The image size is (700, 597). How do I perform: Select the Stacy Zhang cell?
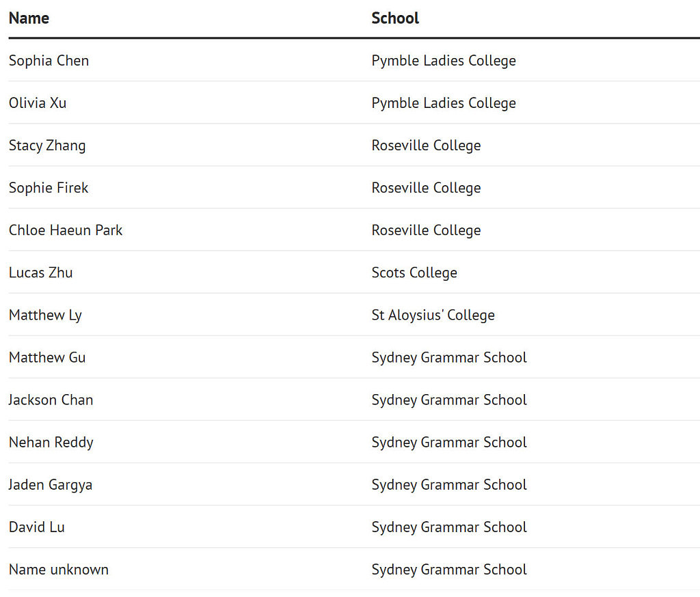[x=47, y=145]
